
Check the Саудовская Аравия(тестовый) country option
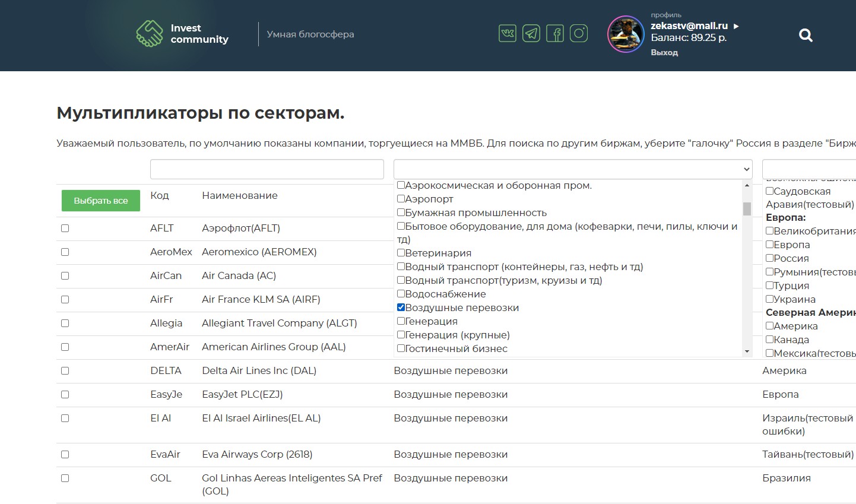769,191
